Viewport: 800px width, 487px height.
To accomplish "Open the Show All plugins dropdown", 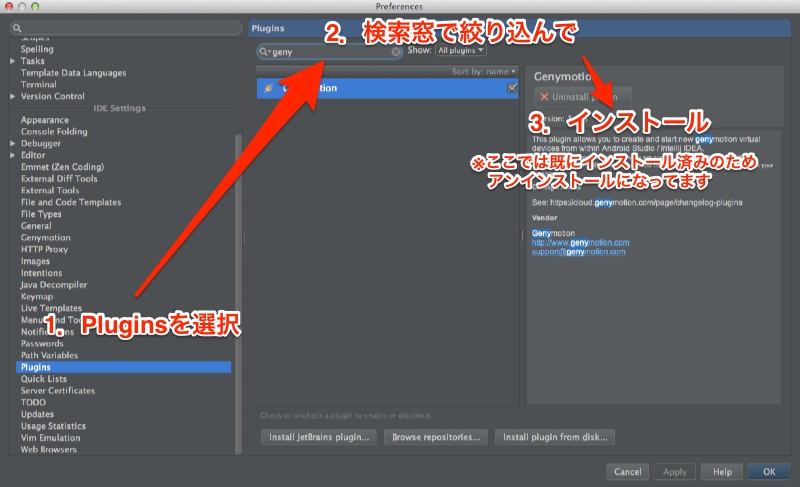I will (x=460, y=50).
